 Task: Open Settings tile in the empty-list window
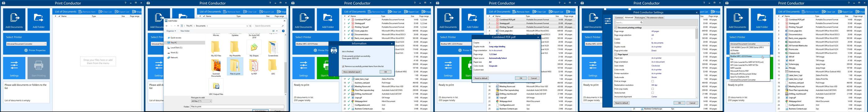14,68
